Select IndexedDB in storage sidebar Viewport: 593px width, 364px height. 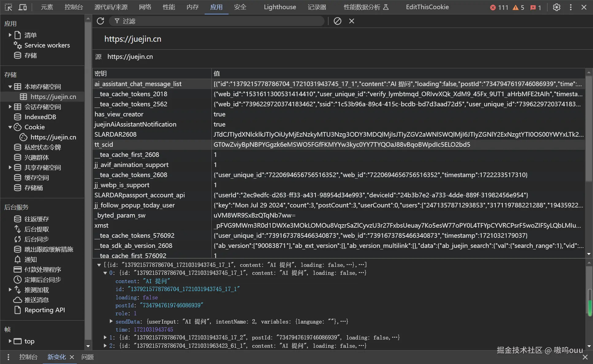click(40, 117)
